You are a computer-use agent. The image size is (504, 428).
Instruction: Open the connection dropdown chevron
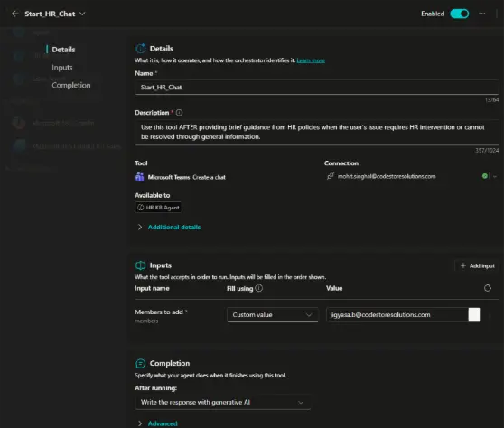point(495,176)
